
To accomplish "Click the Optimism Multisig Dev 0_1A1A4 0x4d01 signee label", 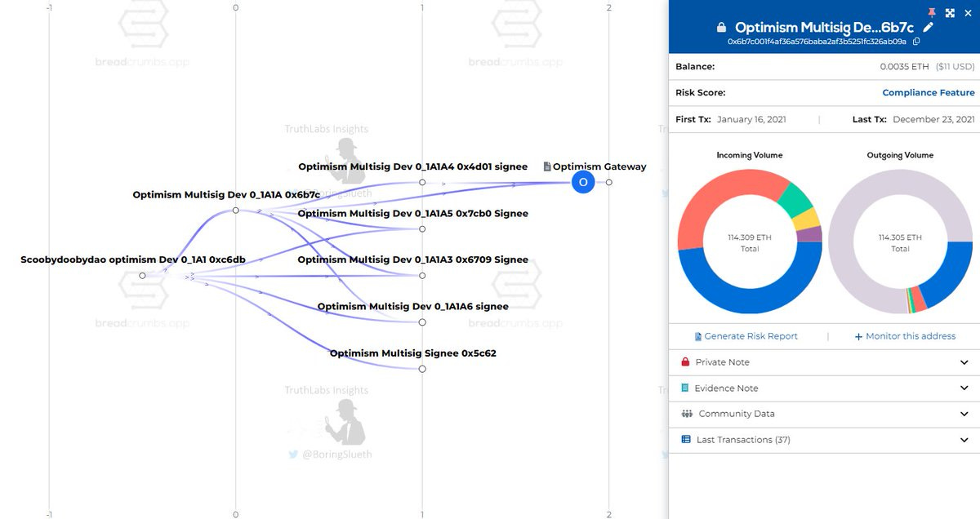I will [x=412, y=166].
